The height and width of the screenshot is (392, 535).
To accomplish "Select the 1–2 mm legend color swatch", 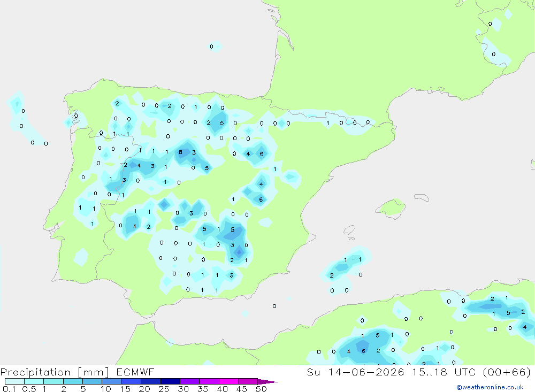I will click(x=53, y=381).
